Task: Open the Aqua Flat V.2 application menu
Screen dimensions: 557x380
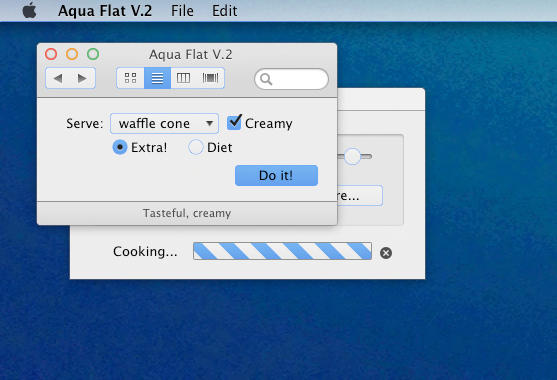Action: 105,11
